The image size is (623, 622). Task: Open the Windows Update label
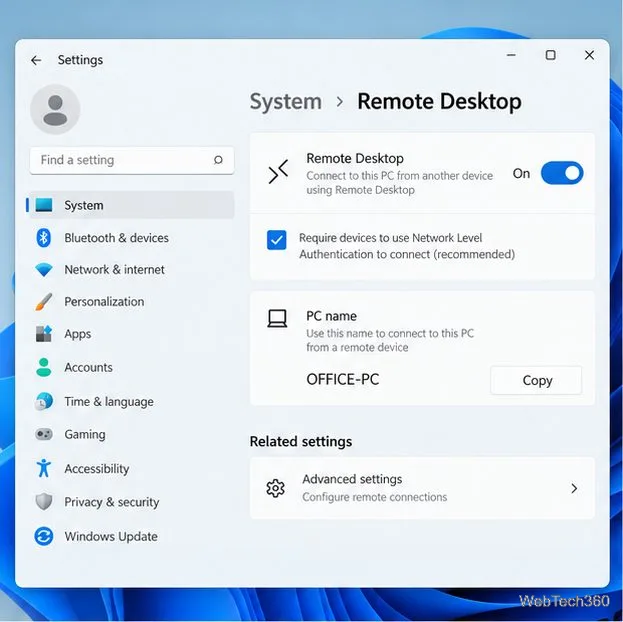111,537
